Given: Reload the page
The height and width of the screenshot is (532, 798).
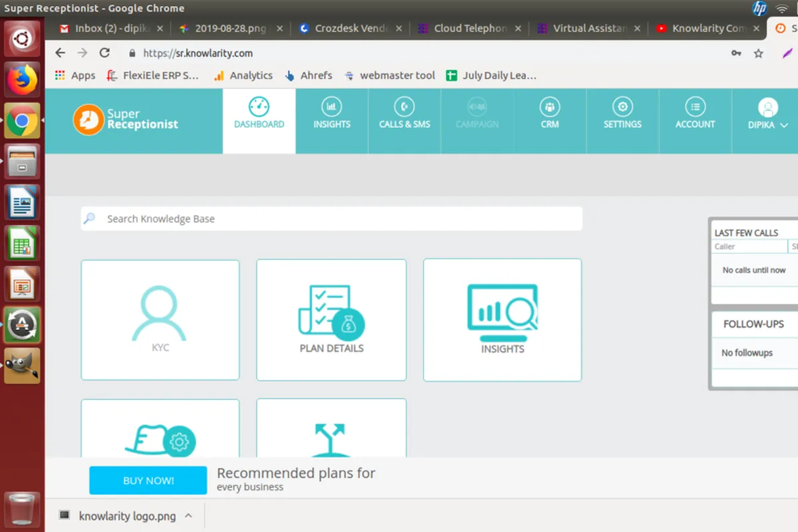Looking at the screenshot, I should click(104, 53).
